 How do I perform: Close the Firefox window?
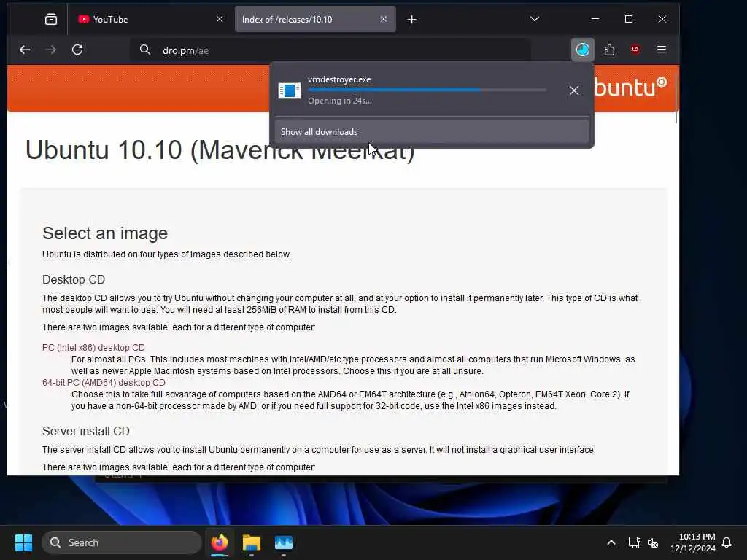[x=662, y=19]
